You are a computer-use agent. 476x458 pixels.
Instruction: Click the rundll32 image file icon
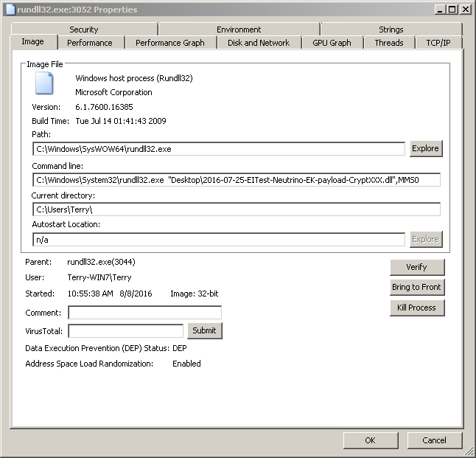pyautogui.click(x=44, y=83)
